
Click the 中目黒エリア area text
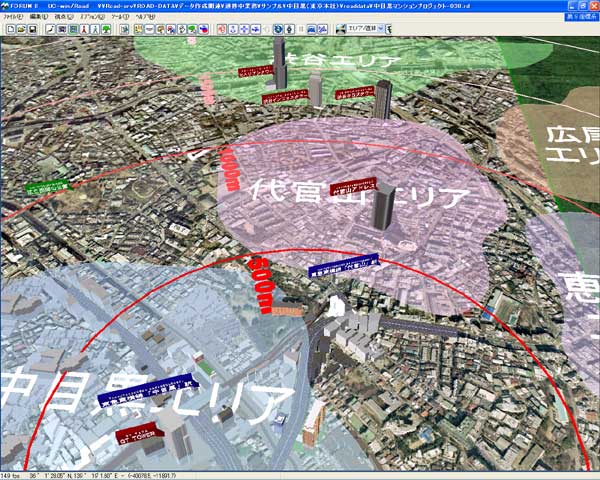(147, 398)
